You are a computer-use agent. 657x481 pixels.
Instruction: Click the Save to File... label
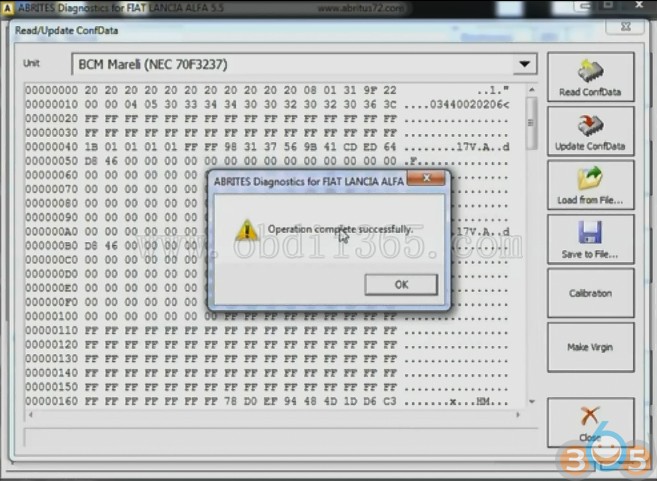[590, 254]
